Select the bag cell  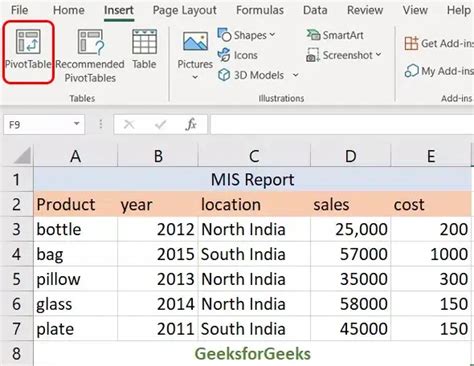click(x=76, y=254)
